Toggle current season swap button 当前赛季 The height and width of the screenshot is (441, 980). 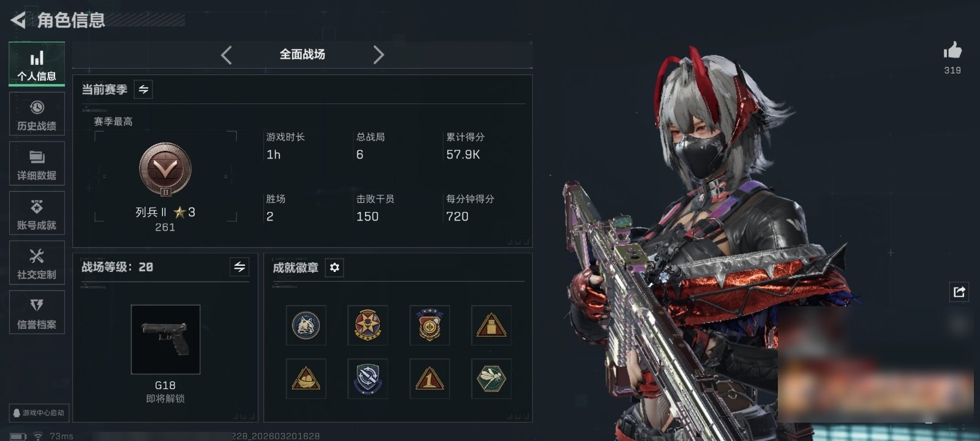143,89
